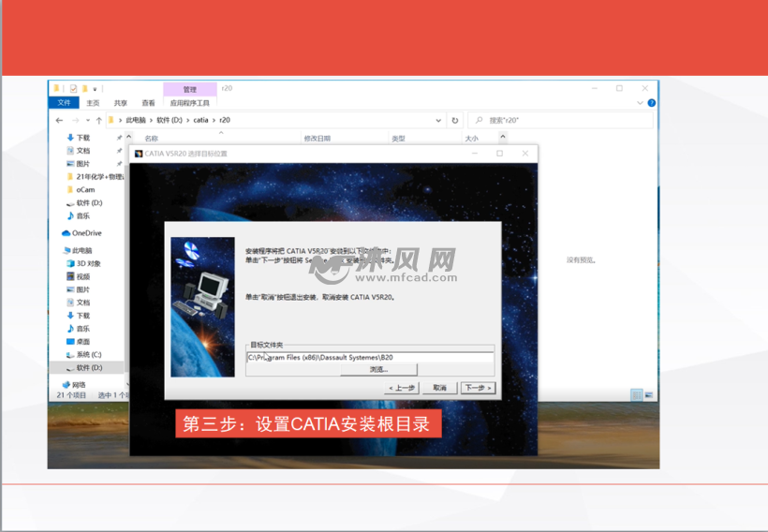Open 文档 in Quick access
This screenshot has width=768, height=532.
83,151
